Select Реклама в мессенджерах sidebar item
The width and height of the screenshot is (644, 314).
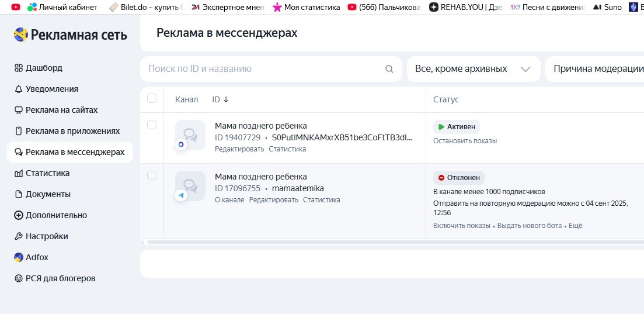point(70,152)
